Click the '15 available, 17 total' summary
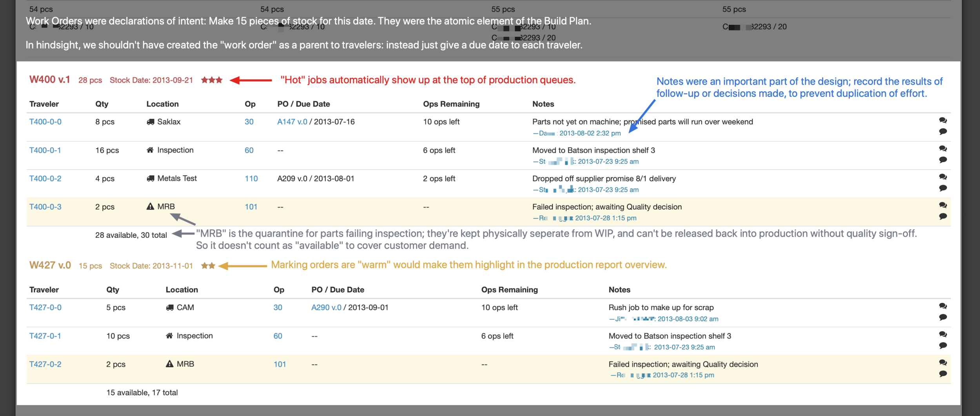This screenshot has width=980, height=416. tap(142, 392)
